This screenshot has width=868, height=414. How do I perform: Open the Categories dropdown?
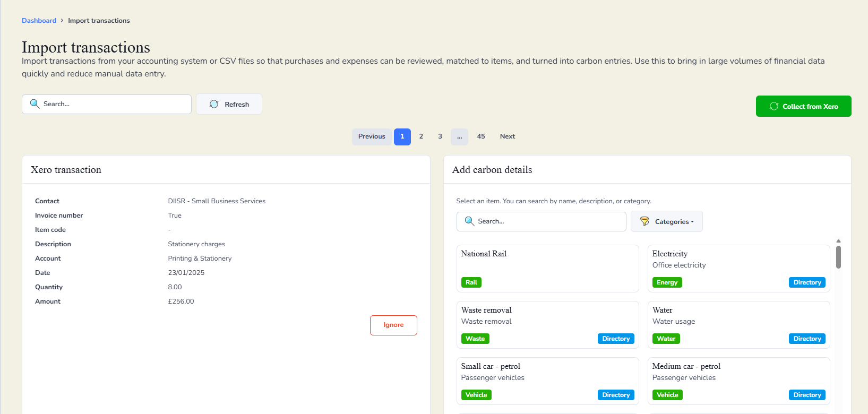(x=666, y=221)
